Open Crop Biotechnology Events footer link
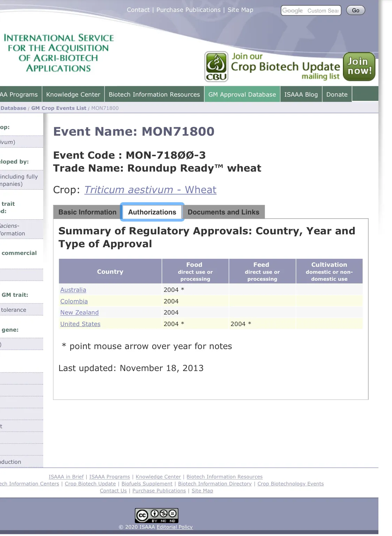The width and height of the screenshot is (392, 536). [x=291, y=484]
